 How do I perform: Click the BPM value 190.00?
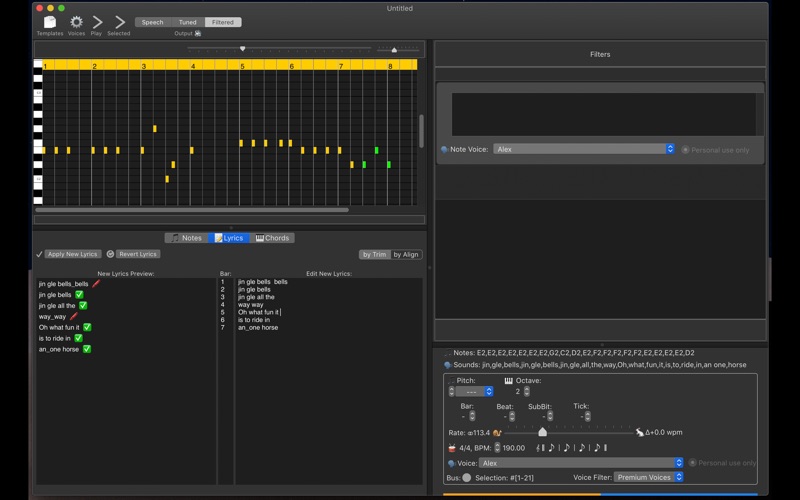tap(514, 448)
